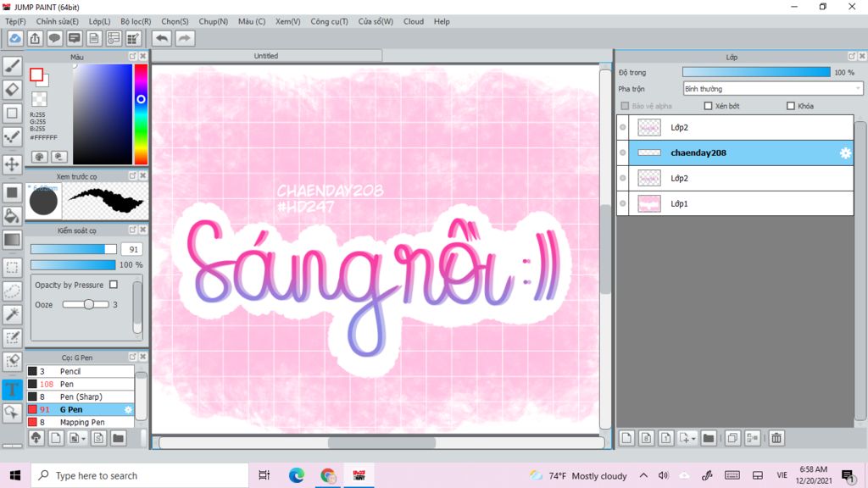Click the Windows search box
868x488 pixels.
(x=140, y=475)
